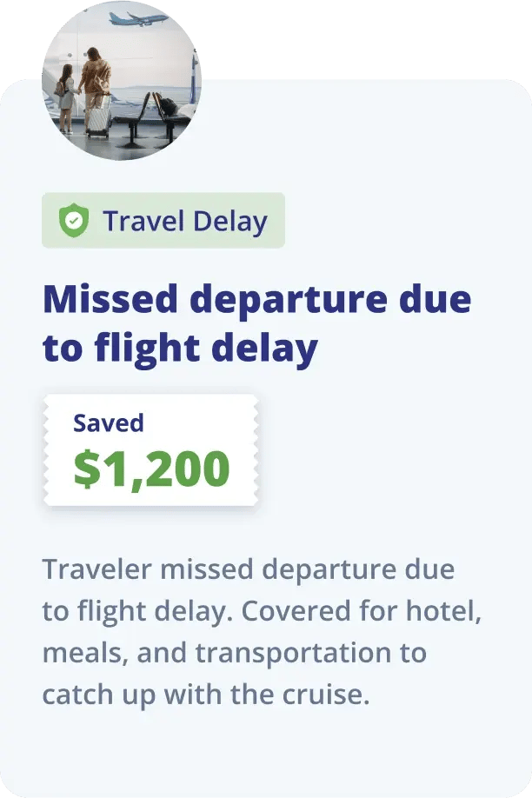Click description line "Traveler missed departure due"

[248, 570]
